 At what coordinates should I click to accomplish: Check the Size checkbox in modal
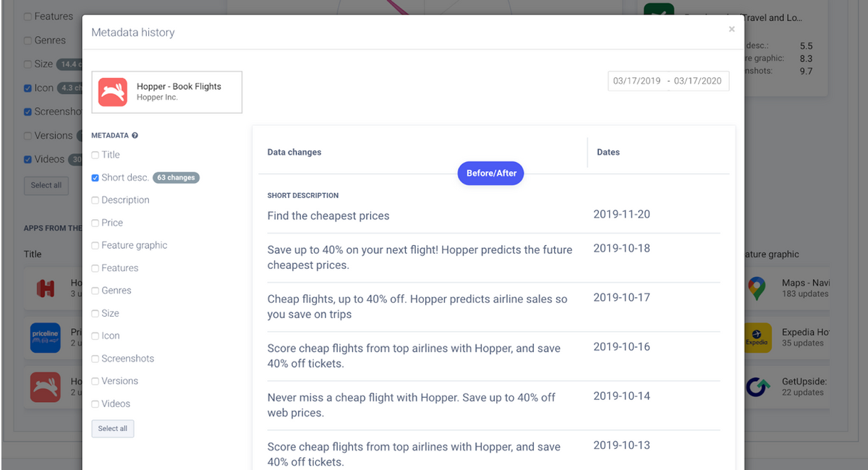tap(95, 313)
